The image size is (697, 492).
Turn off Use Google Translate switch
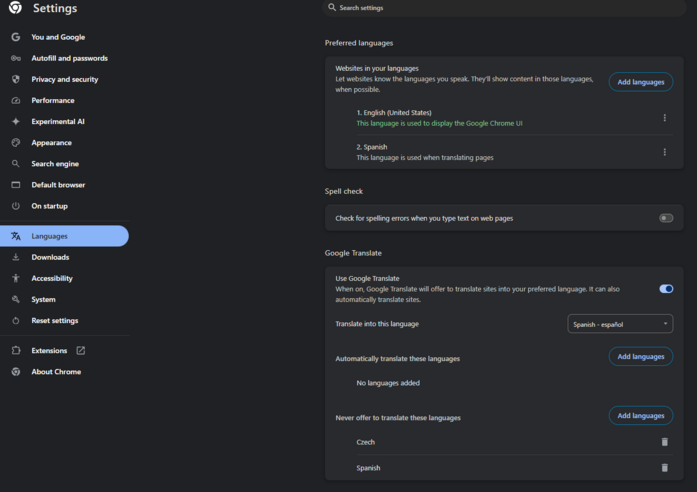coord(666,289)
